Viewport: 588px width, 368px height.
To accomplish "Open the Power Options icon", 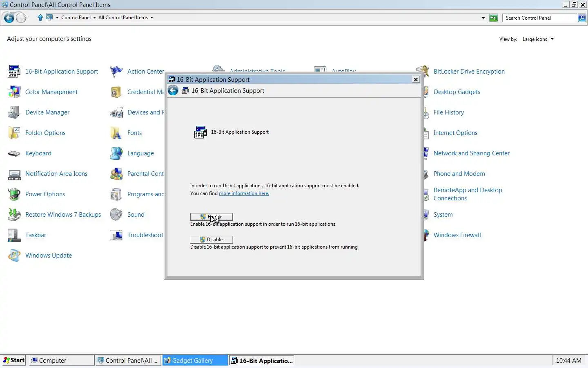I will point(14,194).
